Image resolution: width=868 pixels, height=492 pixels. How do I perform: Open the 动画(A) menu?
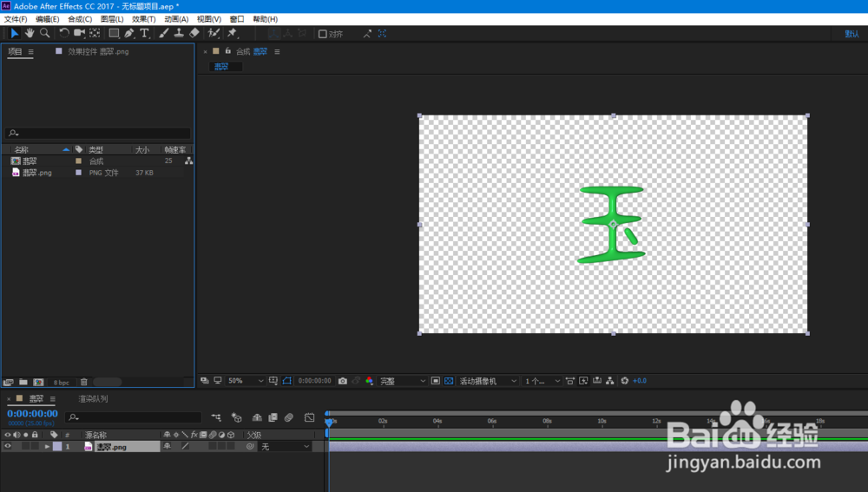coord(176,19)
